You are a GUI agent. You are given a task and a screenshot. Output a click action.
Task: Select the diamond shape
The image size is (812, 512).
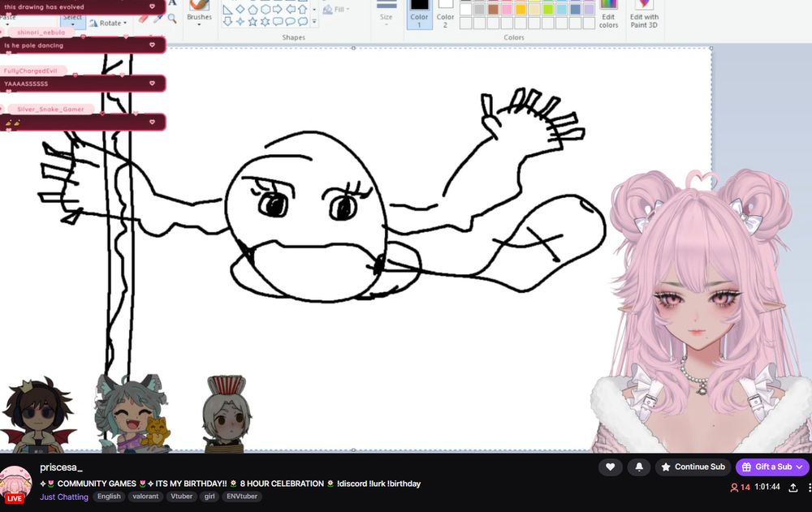point(240,9)
